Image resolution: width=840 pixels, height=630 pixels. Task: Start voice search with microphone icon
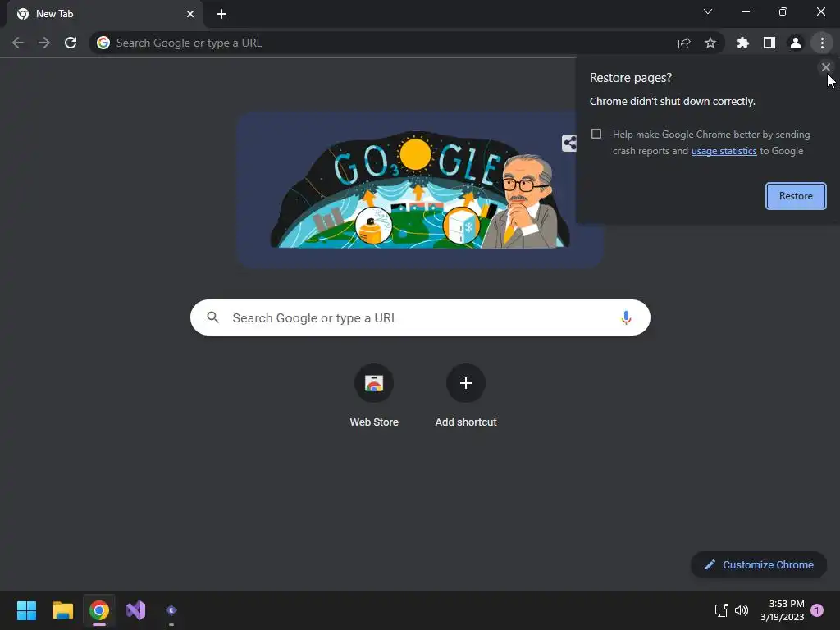click(626, 317)
